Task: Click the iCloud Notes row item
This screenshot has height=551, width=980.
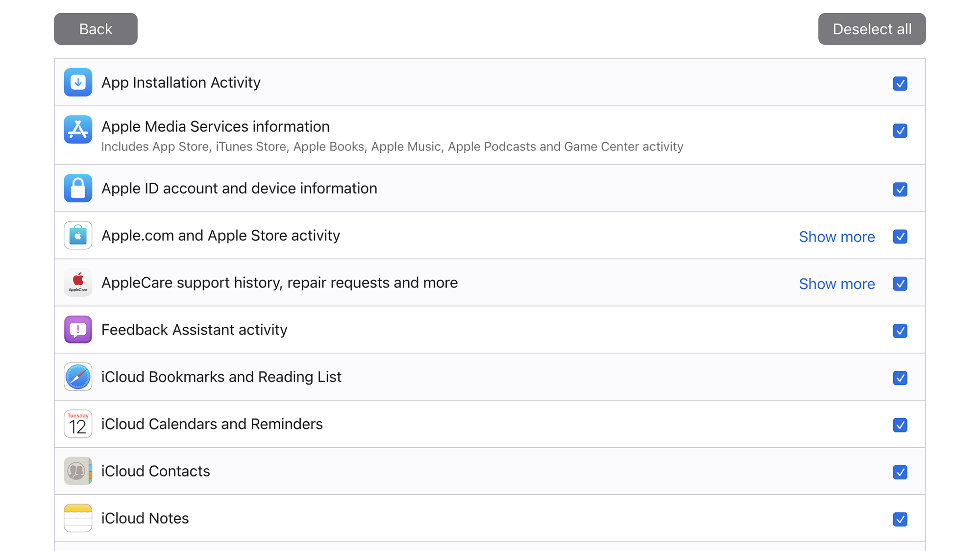Action: coord(490,518)
